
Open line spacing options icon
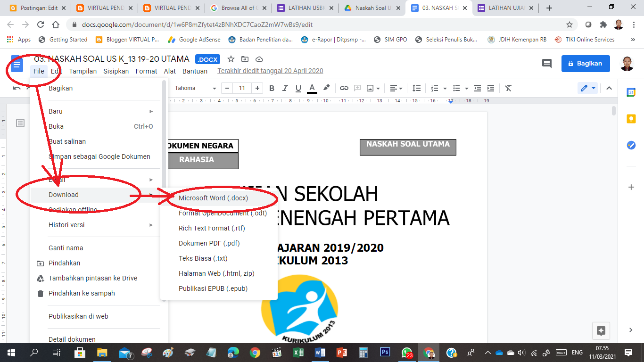(x=416, y=88)
